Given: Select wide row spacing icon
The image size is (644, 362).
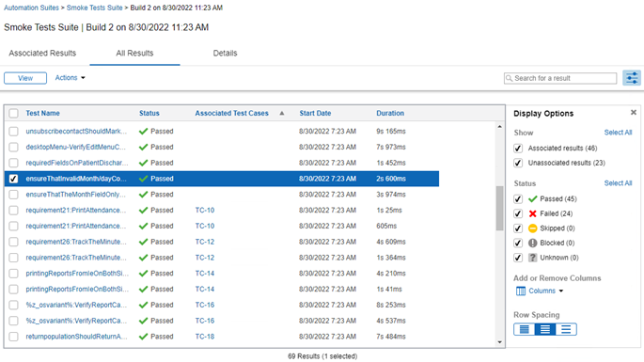Looking at the screenshot, I should [566, 329].
